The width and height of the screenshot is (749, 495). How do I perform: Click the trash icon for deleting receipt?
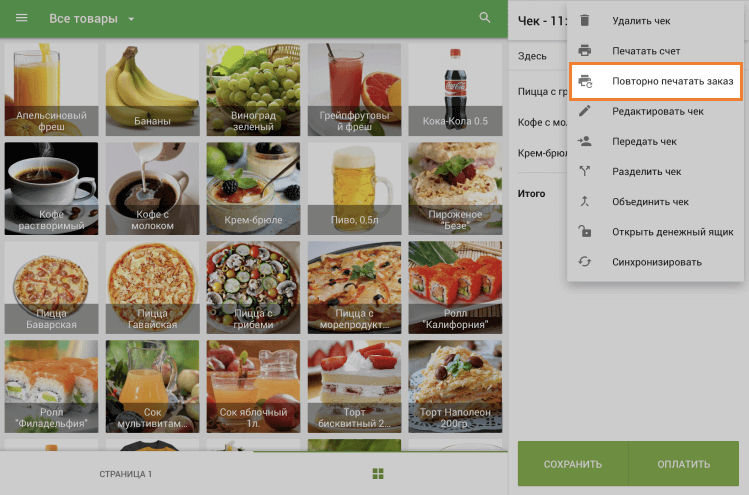coord(585,20)
